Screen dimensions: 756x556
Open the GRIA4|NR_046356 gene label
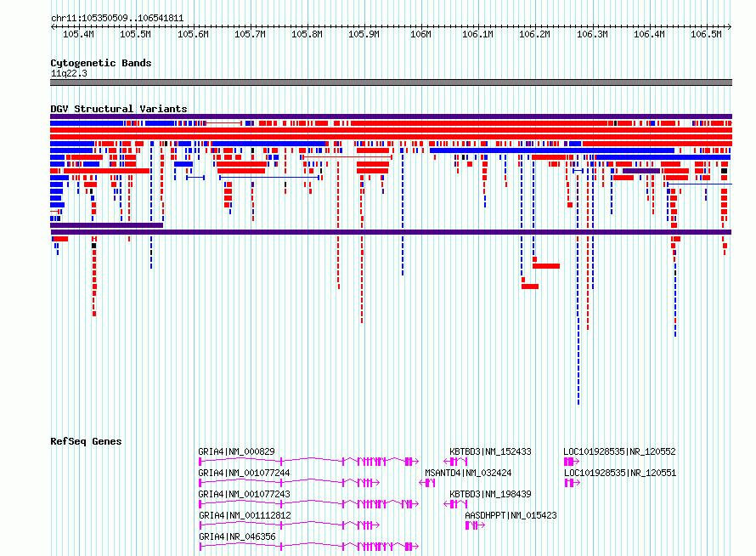coord(237,536)
